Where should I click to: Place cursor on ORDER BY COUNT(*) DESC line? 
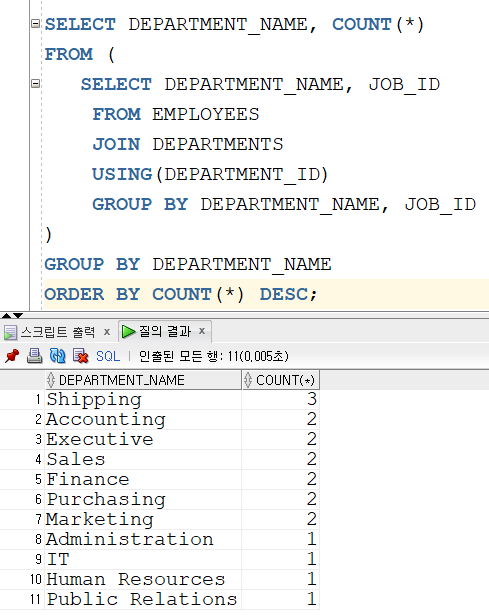click(x=181, y=295)
